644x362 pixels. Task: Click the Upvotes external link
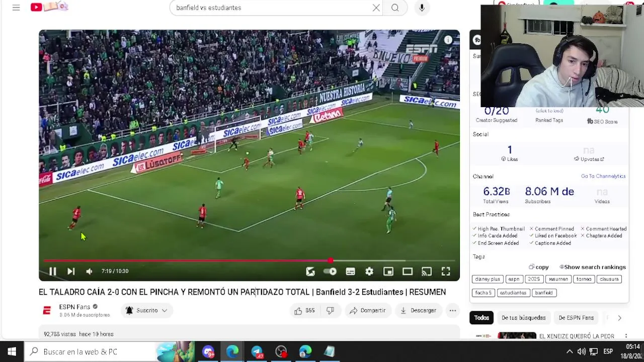click(589, 159)
